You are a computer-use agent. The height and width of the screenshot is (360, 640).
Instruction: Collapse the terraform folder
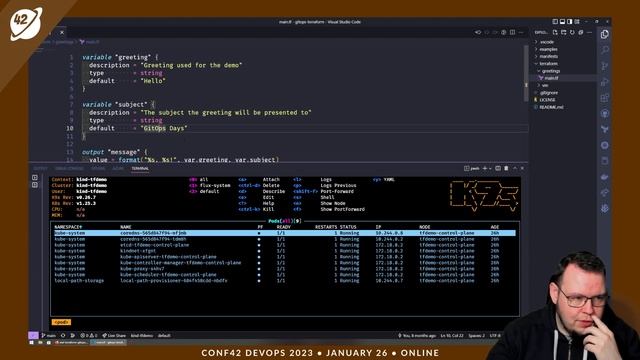click(548, 64)
